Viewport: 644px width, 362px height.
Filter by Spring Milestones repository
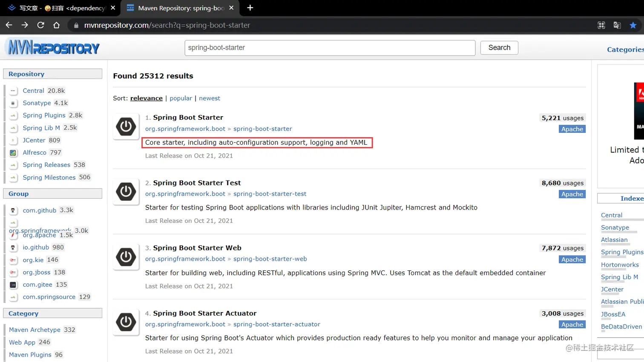pos(49,178)
